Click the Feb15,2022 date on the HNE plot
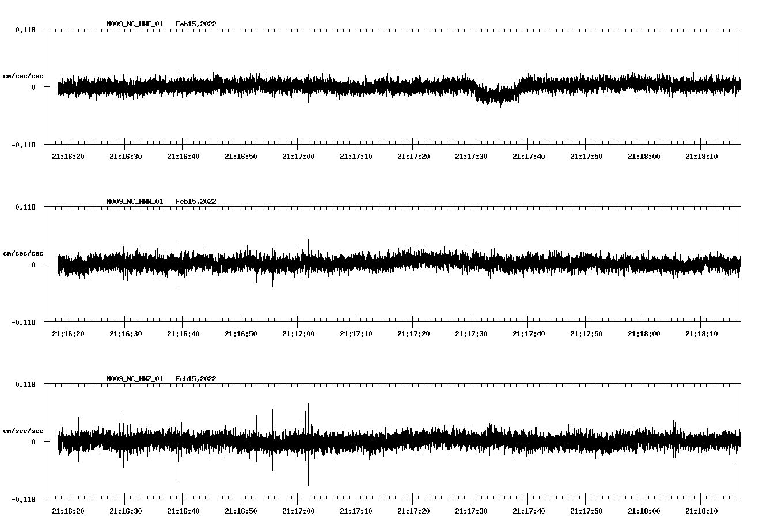Viewport: 782px width, 532px height. point(196,24)
